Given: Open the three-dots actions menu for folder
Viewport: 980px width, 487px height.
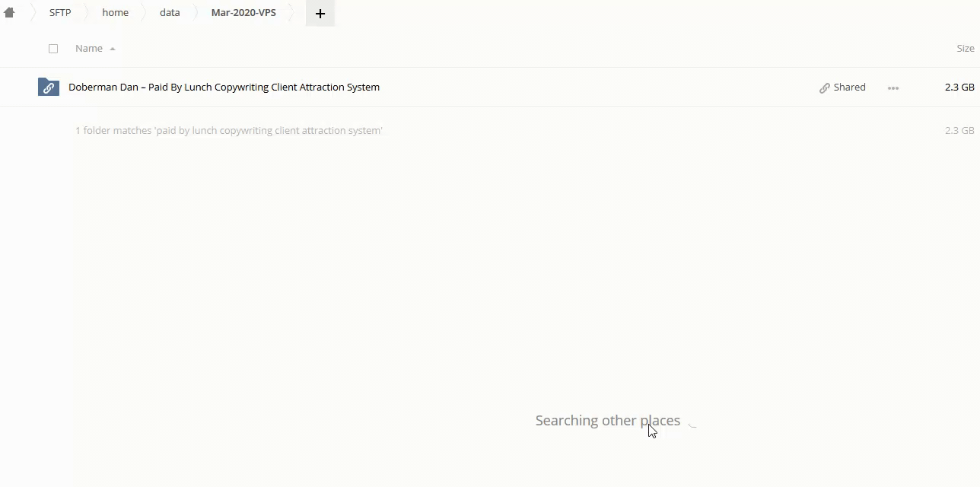Looking at the screenshot, I should coord(893,88).
